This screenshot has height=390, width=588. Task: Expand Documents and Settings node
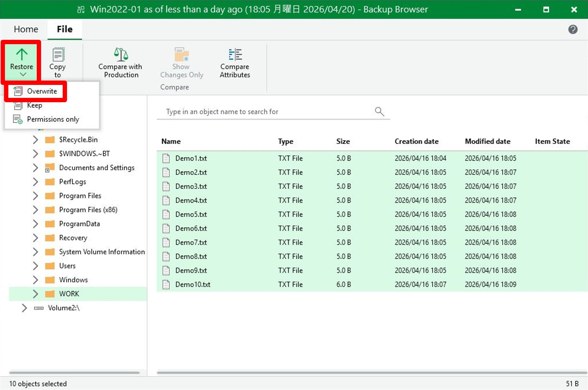(x=36, y=168)
